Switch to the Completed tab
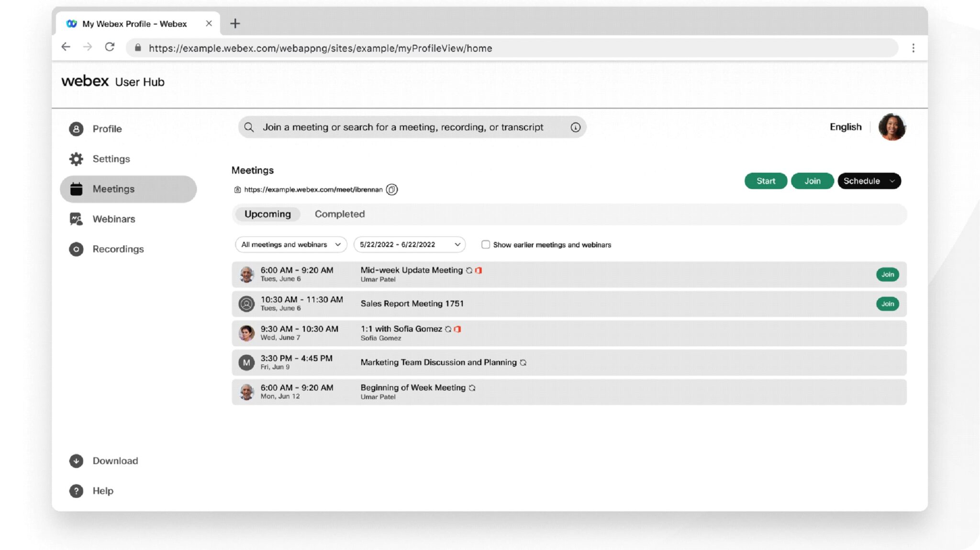Image resolution: width=980 pixels, height=550 pixels. coord(340,214)
